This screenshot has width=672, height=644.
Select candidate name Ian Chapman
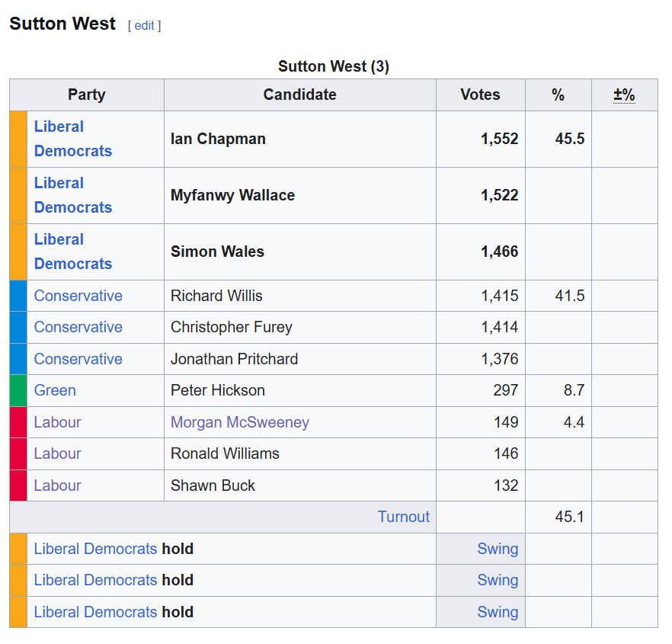[218, 139]
